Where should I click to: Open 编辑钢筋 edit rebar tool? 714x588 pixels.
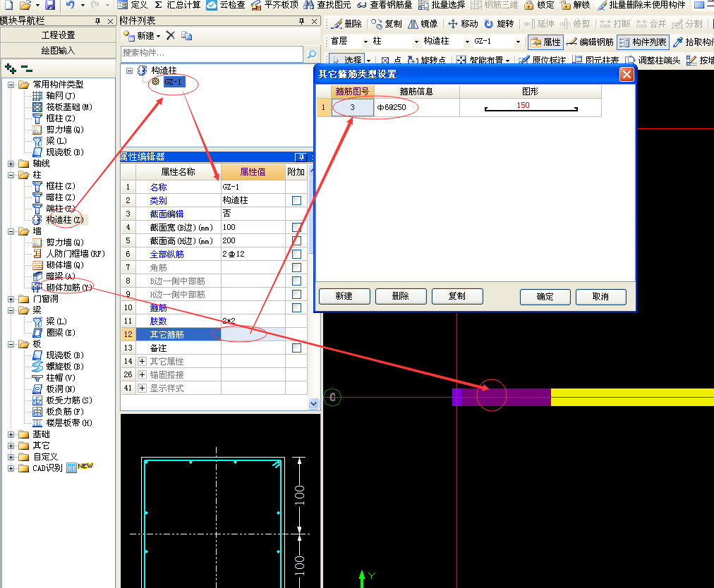(x=590, y=42)
